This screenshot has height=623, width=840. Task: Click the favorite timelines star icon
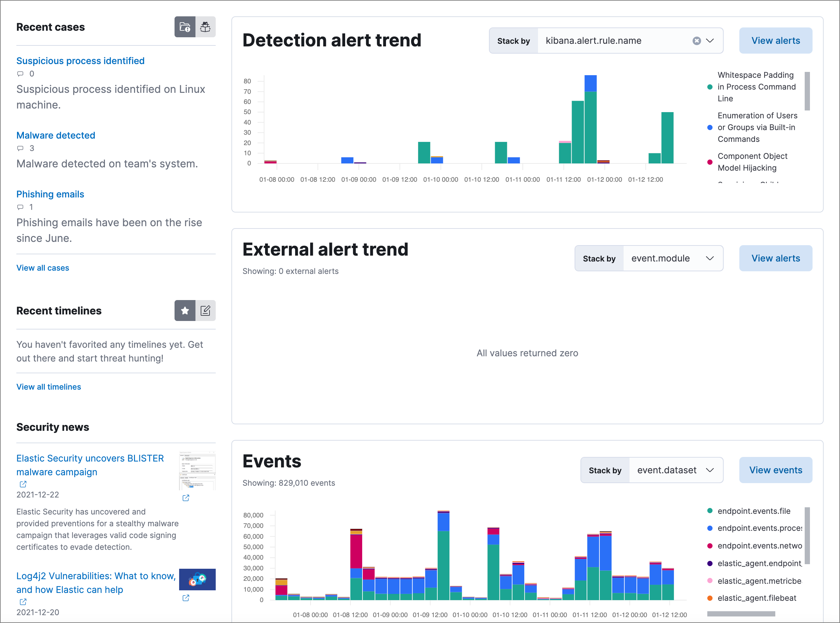point(185,311)
